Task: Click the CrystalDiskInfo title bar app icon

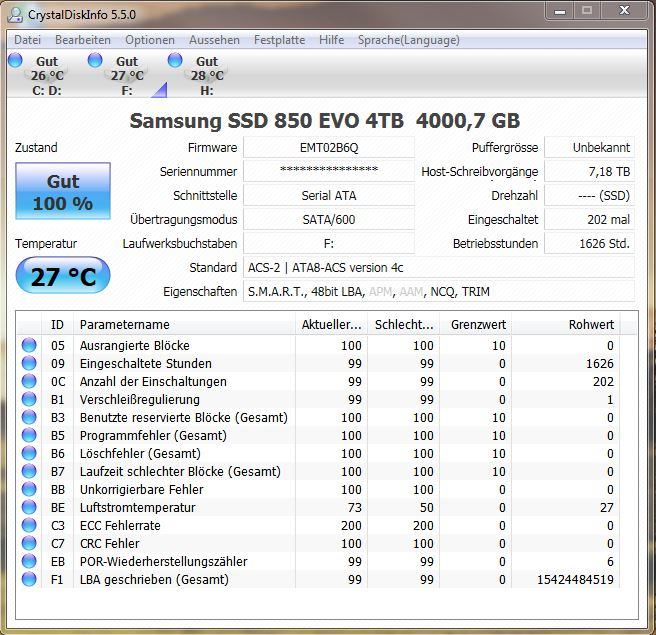Action: tap(16, 15)
